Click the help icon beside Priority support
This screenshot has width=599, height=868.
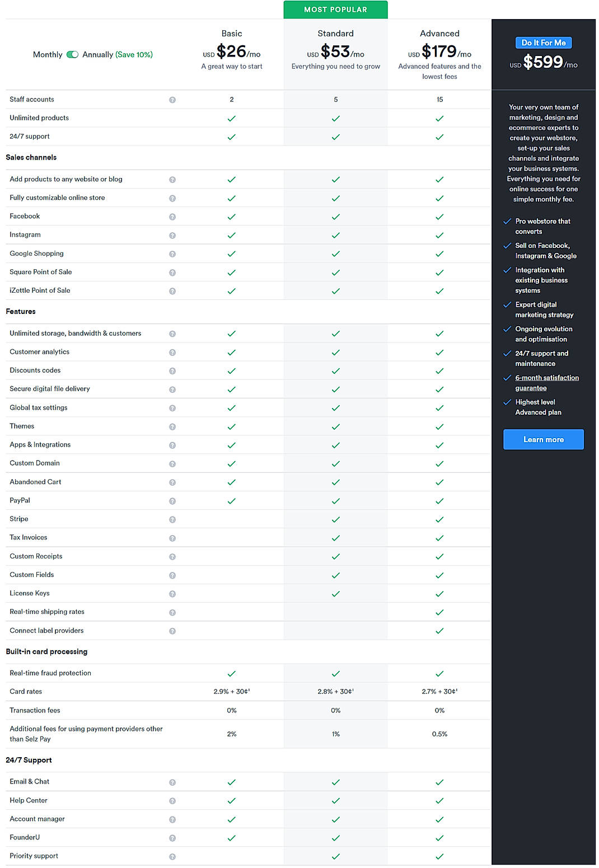click(x=172, y=856)
